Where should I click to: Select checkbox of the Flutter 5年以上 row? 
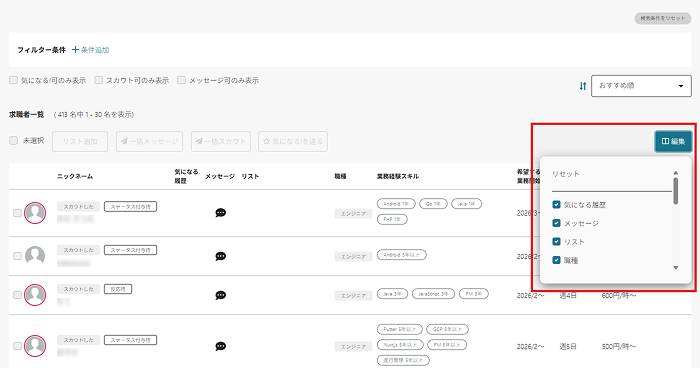click(17, 346)
